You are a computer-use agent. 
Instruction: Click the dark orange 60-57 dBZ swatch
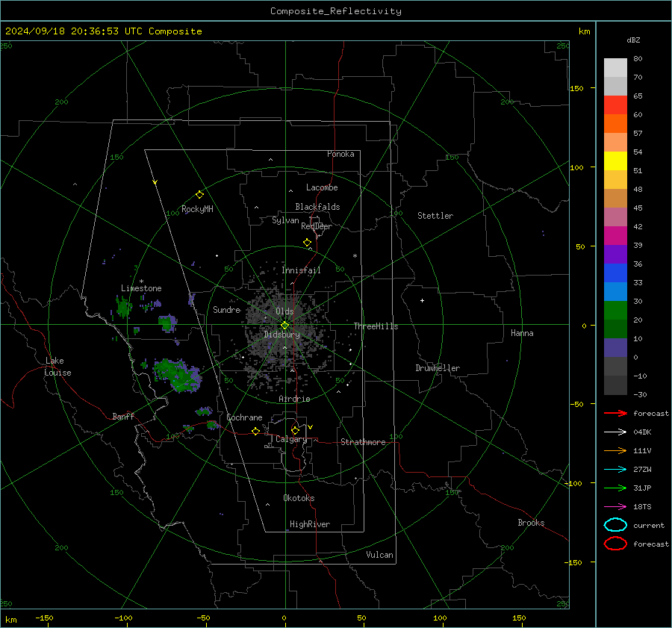tap(615, 124)
